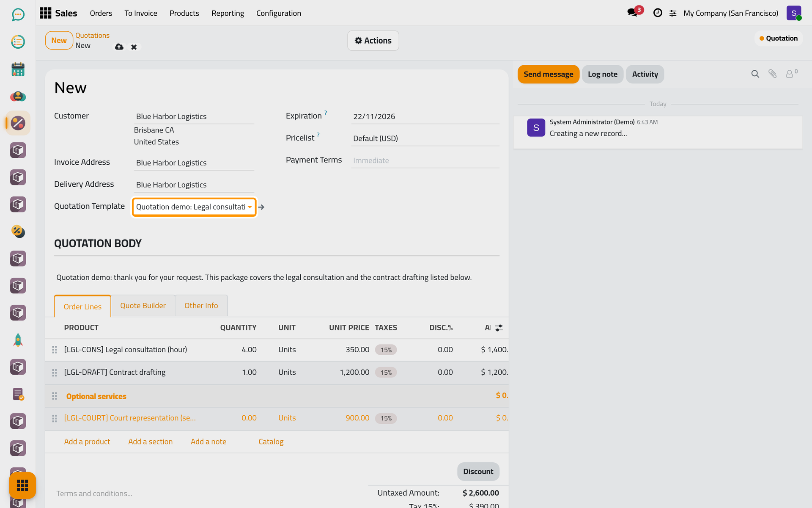
Task: Click the Expiration date field
Action: (x=425, y=116)
